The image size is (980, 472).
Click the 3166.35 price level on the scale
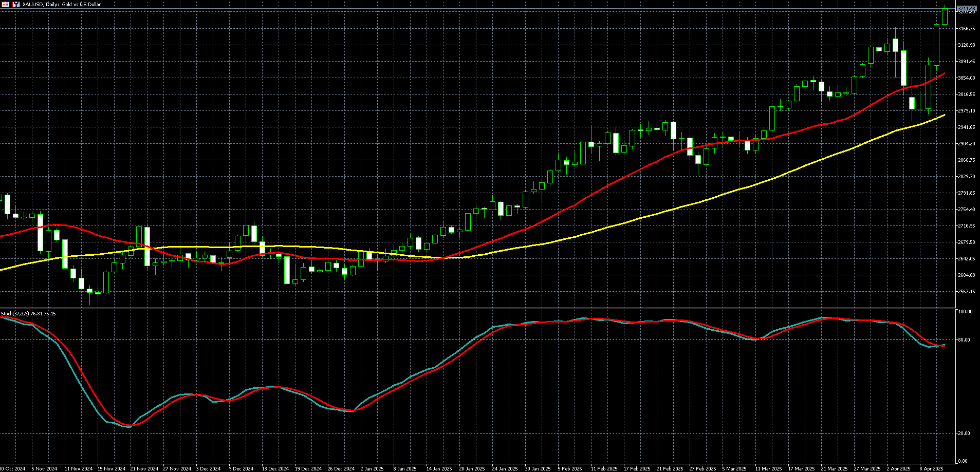point(967,29)
